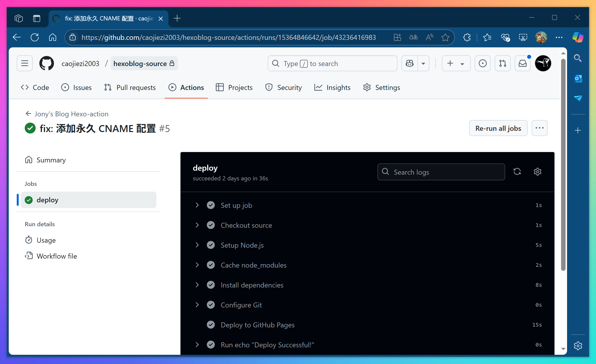Open Copilot dropdown arrow
Viewport: 596px width, 364px height.
423,64
